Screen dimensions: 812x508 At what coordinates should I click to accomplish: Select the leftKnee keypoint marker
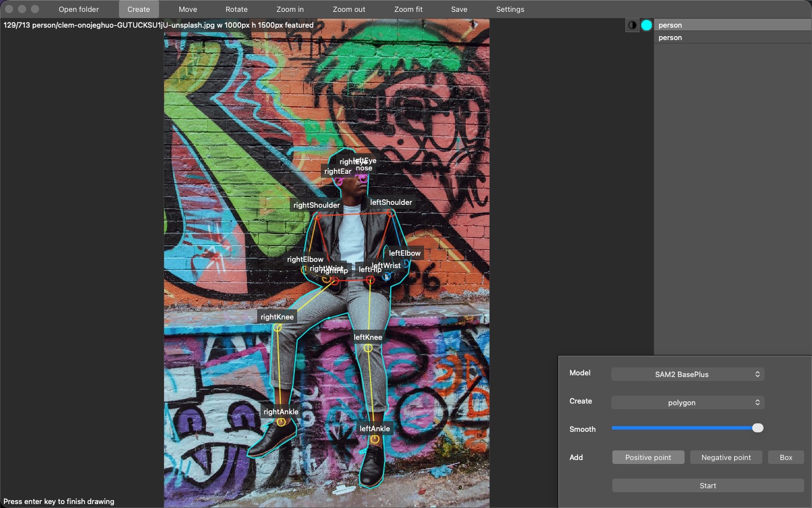coord(368,348)
